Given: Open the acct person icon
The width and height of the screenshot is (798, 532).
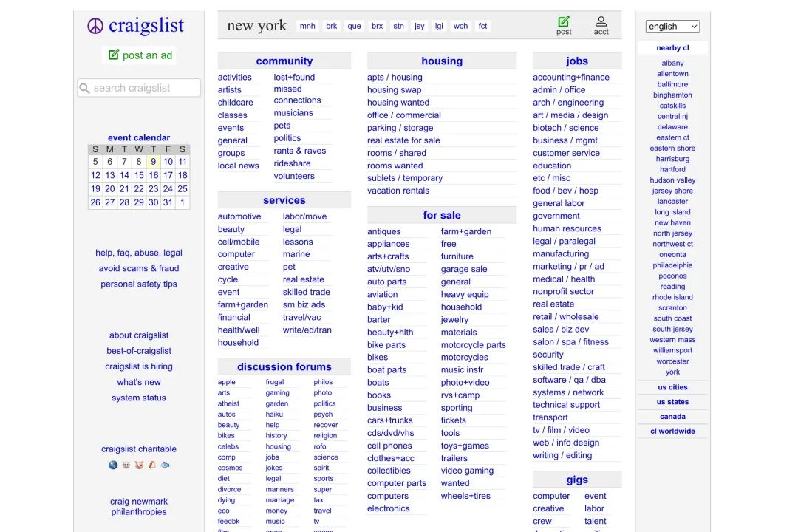Looking at the screenshot, I should click(x=601, y=21).
